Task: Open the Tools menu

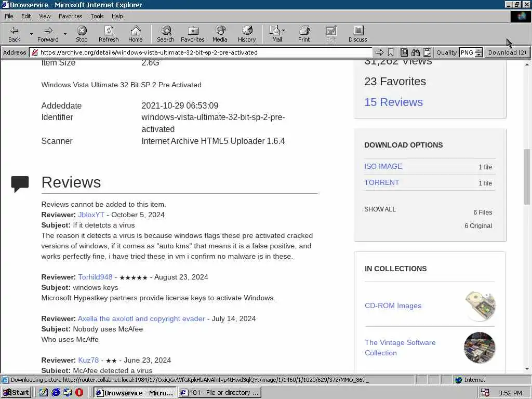Action: click(97, 16)
